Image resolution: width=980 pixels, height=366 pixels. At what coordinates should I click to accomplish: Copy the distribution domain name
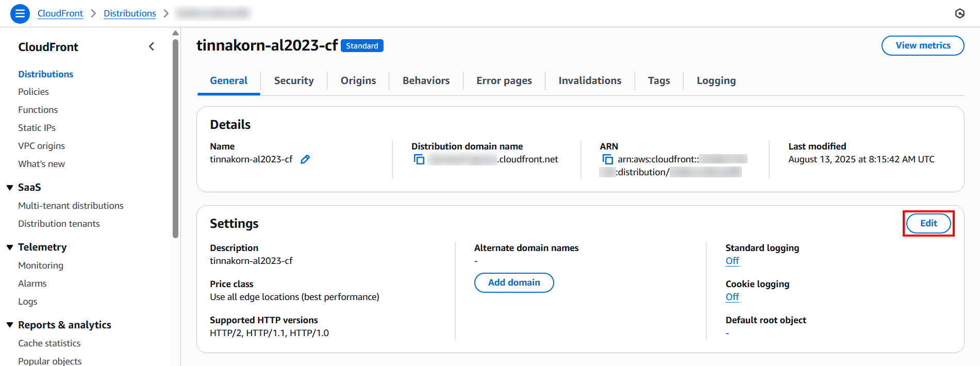(x=419, y=159)
